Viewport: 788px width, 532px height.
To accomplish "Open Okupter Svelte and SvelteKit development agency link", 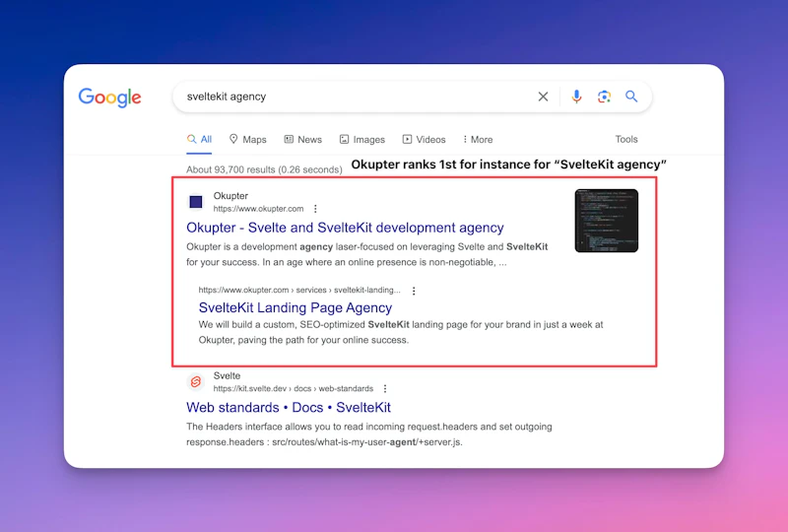I will [345, 228].
